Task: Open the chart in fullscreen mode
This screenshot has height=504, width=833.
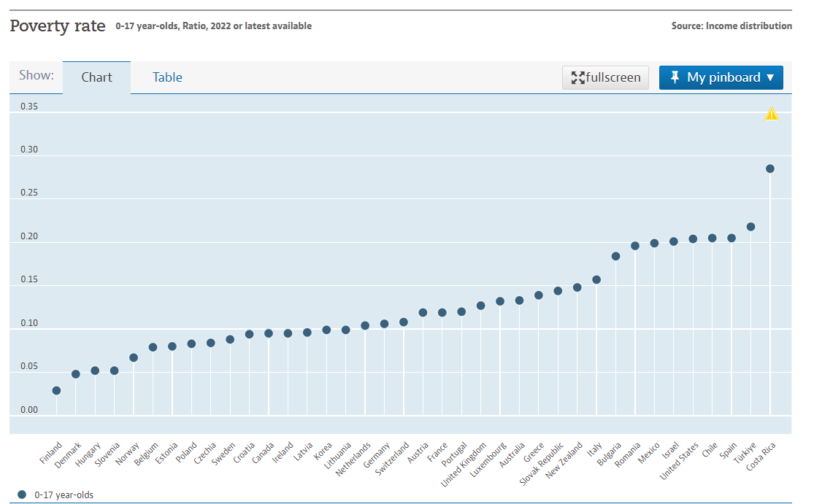Action: (x=605, y=77)
